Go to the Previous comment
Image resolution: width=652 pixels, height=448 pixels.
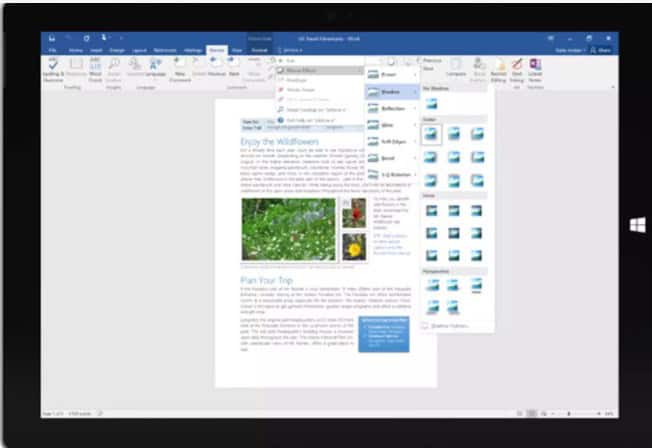tap(217, 67)
